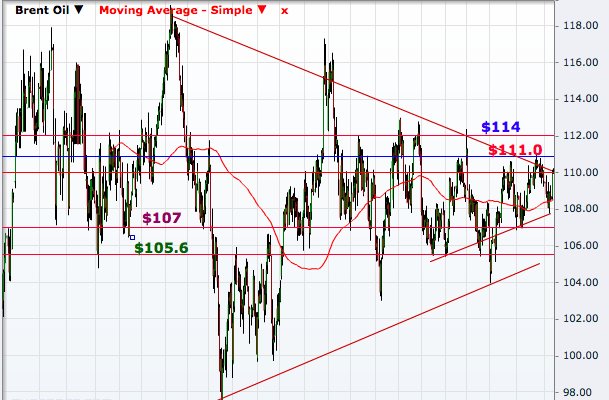Click the 100.00 price axis label
609x400 pixels.
[581, 355]
